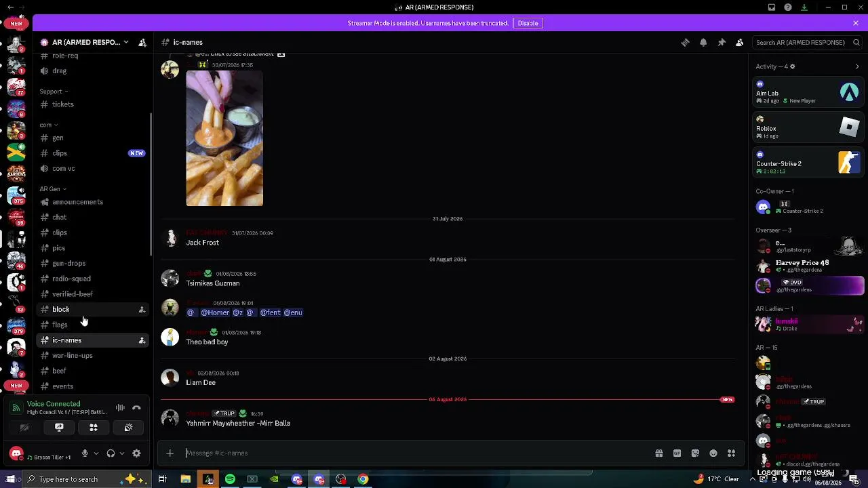Image resolution: width=868 pixels, height=488 pixels.
Task: Click invite icon on ic-names channel
Action: point(142,340)
